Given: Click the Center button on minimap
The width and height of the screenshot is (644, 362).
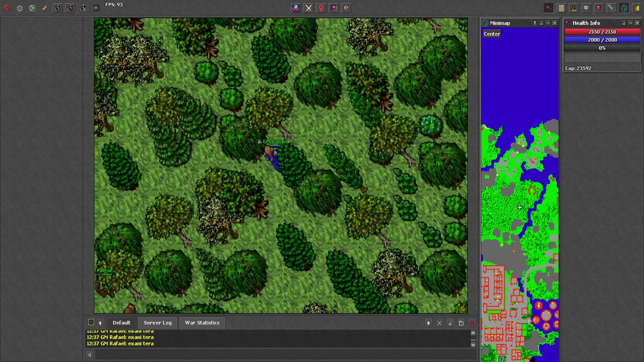Looking at the screenshot, I should point(492,34).
